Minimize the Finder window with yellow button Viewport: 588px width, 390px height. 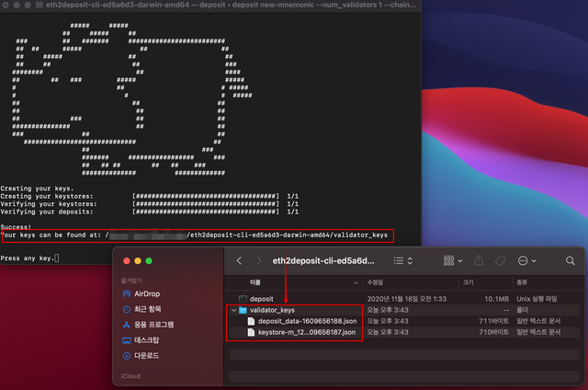click(x=138, y=261)
